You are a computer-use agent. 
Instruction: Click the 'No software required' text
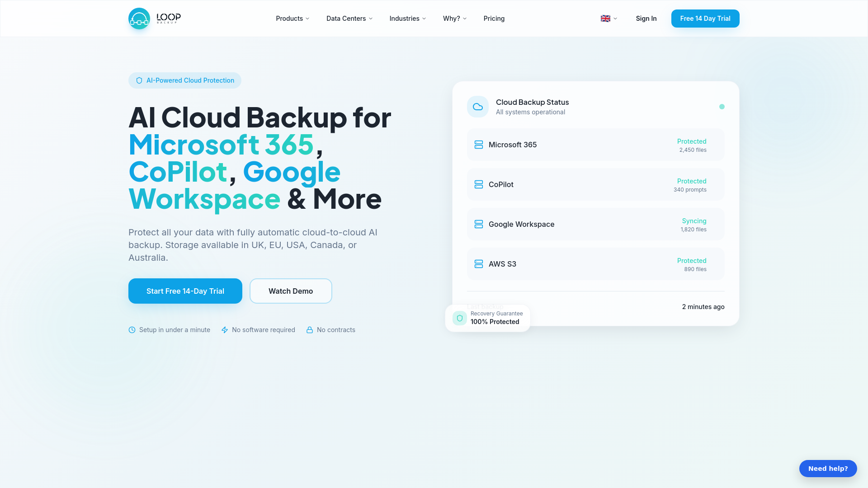coord(263,330)
